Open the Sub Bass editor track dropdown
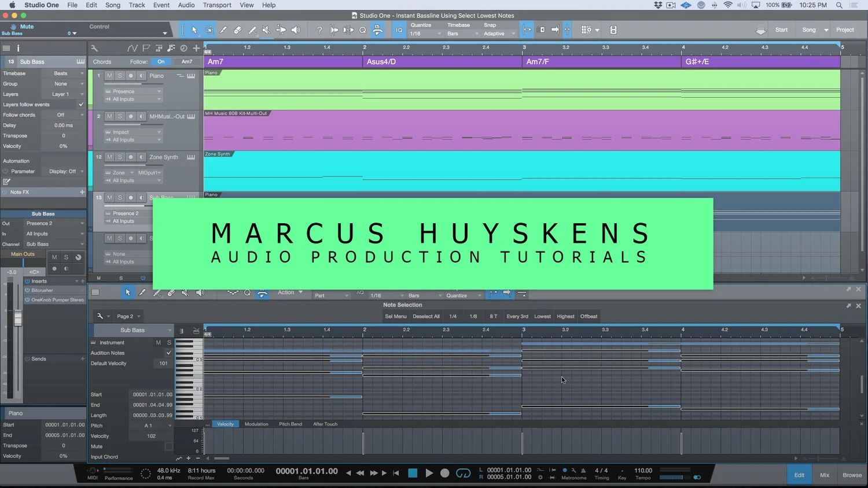Screen dimensions: 868x488 pos(134,330)
